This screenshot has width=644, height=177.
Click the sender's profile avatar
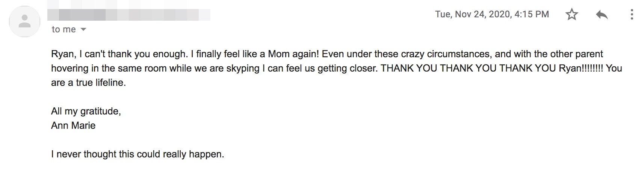[x=25, y=21]
